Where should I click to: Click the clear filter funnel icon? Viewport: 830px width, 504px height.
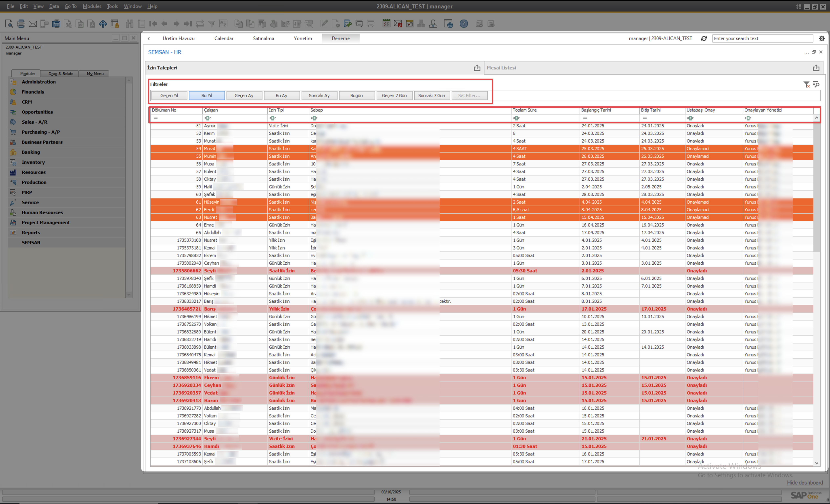tap(806, 84)
